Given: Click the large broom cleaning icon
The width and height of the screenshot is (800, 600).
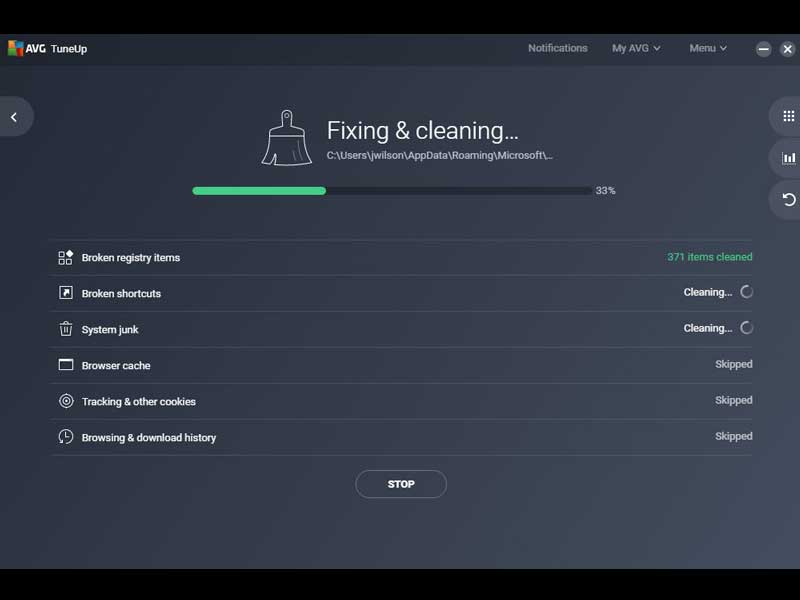Looking at the screenshot, I should pos(286,138).
